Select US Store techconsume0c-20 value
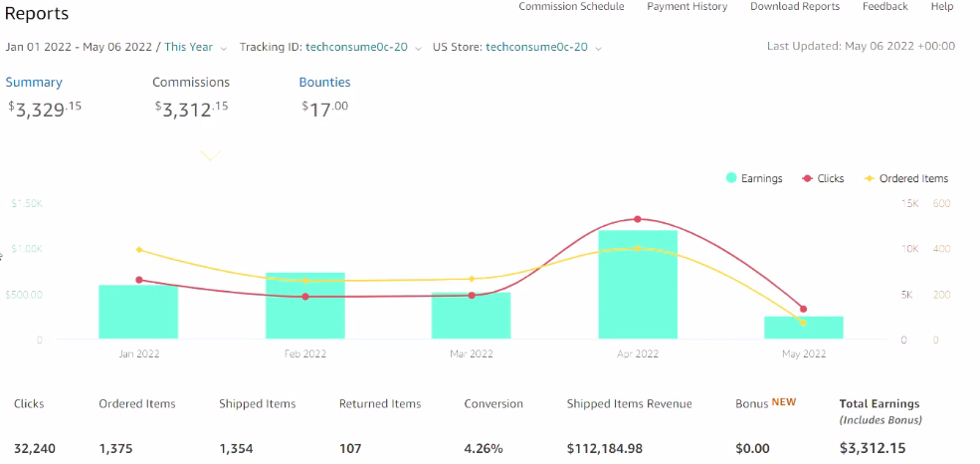Image resolution: width=980 pixels, height=464 pixels. [536, 47]
